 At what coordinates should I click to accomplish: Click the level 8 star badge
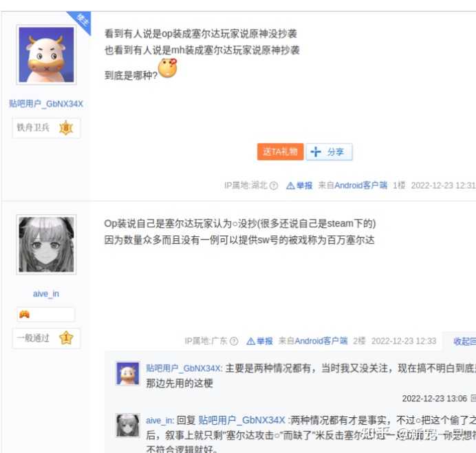(66, 128)
